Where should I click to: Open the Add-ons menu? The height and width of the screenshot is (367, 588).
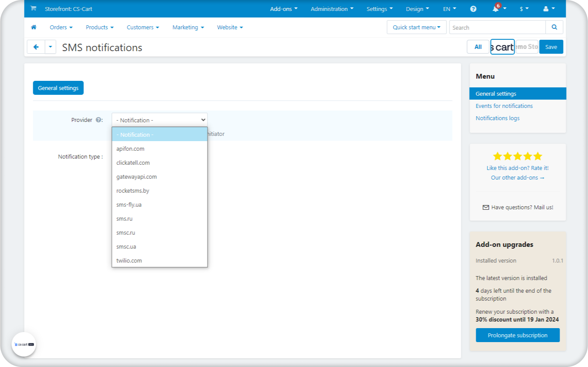(284, 9)
